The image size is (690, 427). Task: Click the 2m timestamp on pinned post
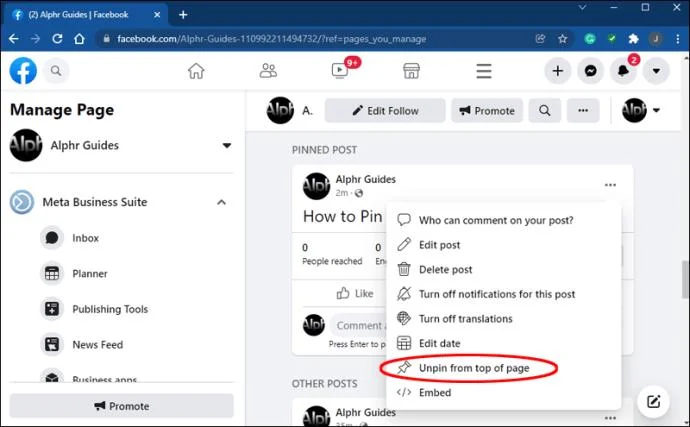tap(341, 193)
